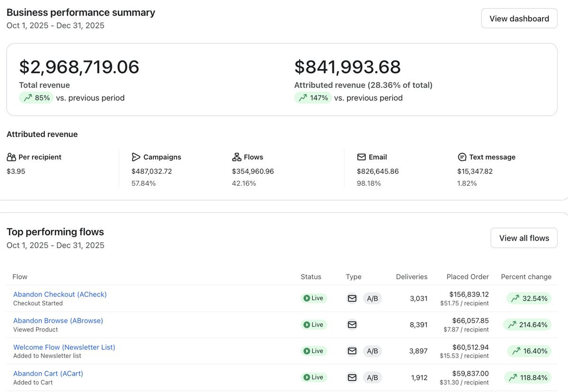This screenshot has height=392, width=568.
Task: Open the Abandon Browse (ABrowse) flow link
Action: click(x=58, y=321)
